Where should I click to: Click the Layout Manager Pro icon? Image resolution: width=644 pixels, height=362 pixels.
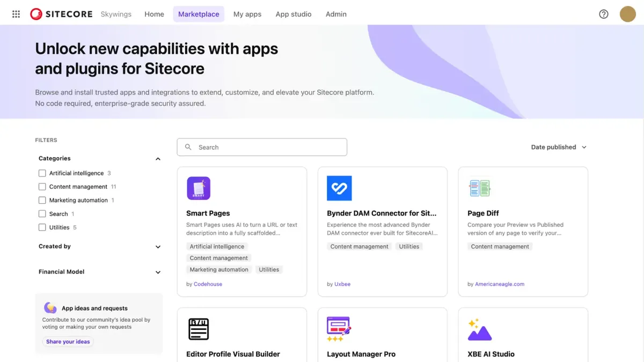[339, 329]
